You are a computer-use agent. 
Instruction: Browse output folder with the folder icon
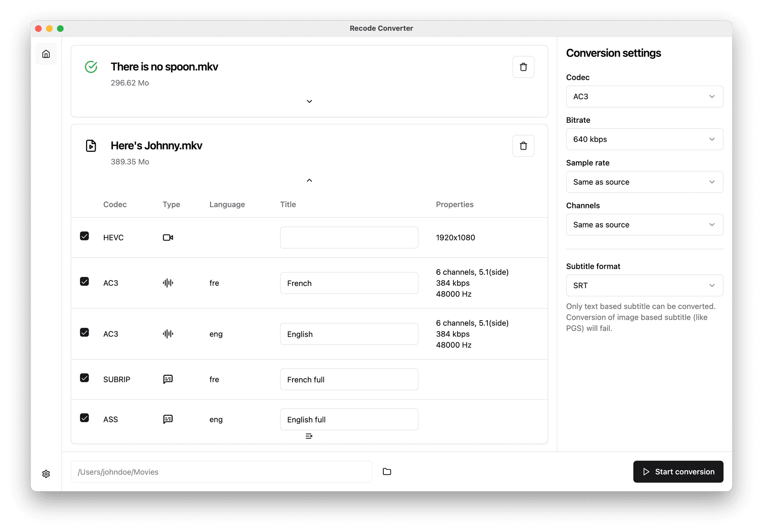(386, 472)
